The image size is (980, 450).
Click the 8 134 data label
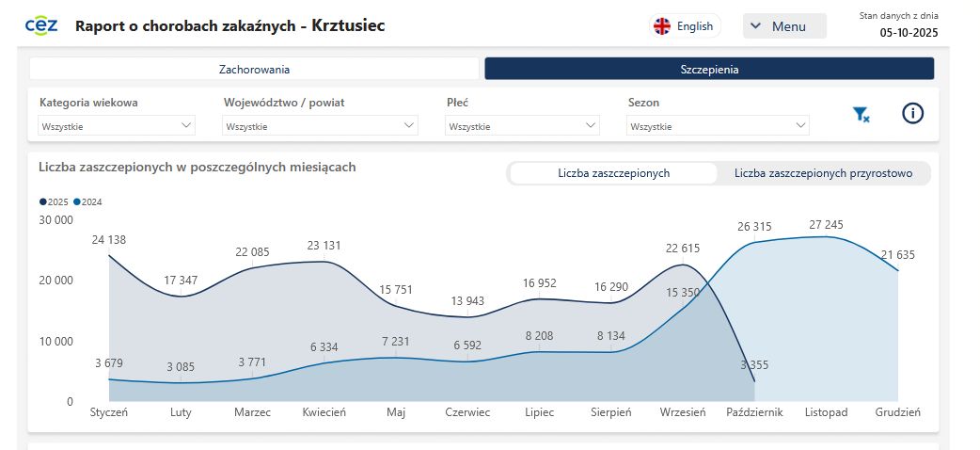(610, 336)
